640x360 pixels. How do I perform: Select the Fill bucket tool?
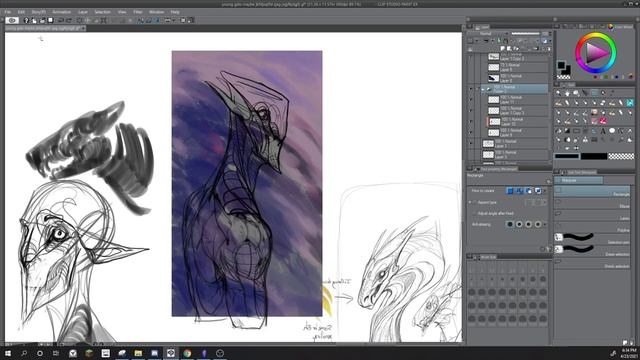(558, 131)
